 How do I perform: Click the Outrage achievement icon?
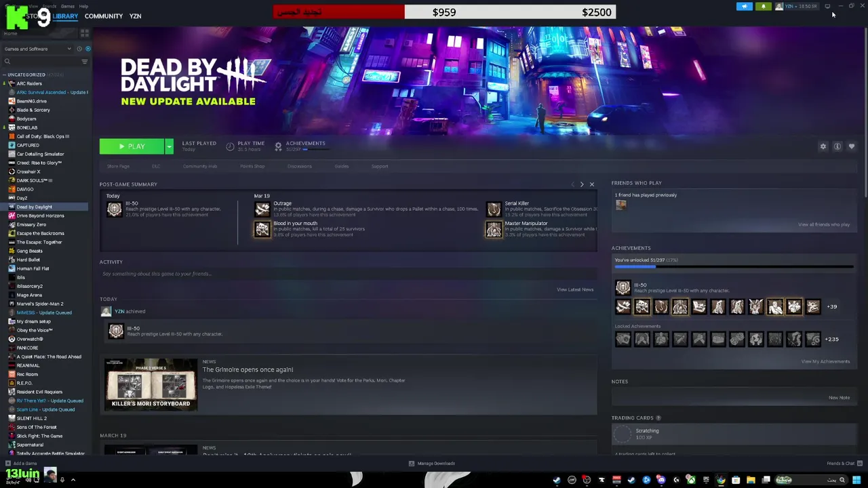click(262, 209)
